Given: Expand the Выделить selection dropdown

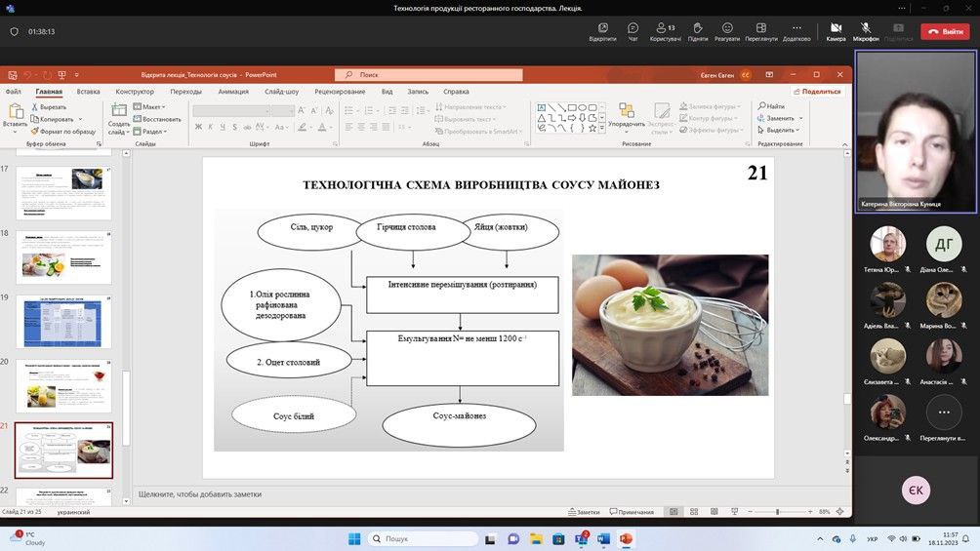Looking at the screenshot, I should tap(779, 130).
